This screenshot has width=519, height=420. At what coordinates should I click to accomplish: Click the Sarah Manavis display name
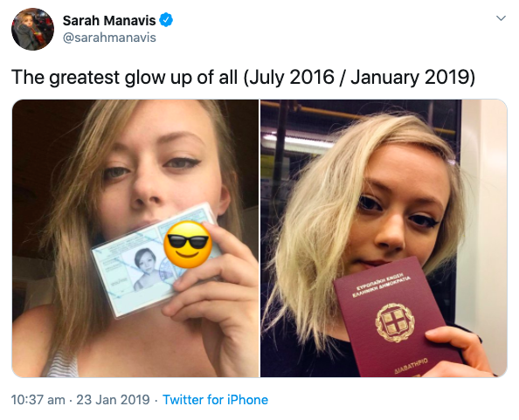point(109,20)
